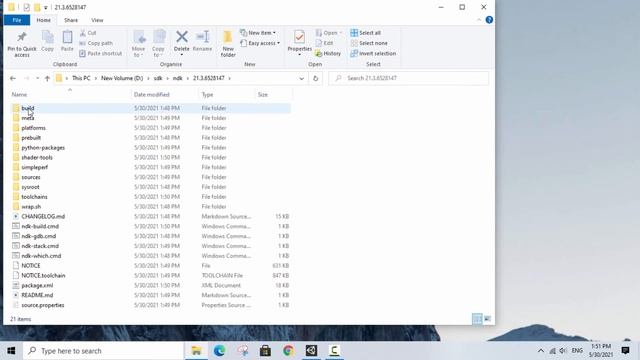This screenshot has height=360, width=640.
Task: Click the Copy ribbon button
Action: [48, 41]
